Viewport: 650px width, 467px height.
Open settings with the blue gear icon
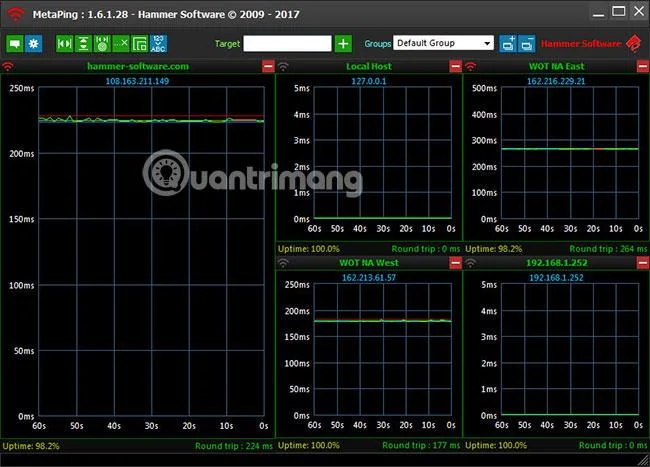(34, 44)
